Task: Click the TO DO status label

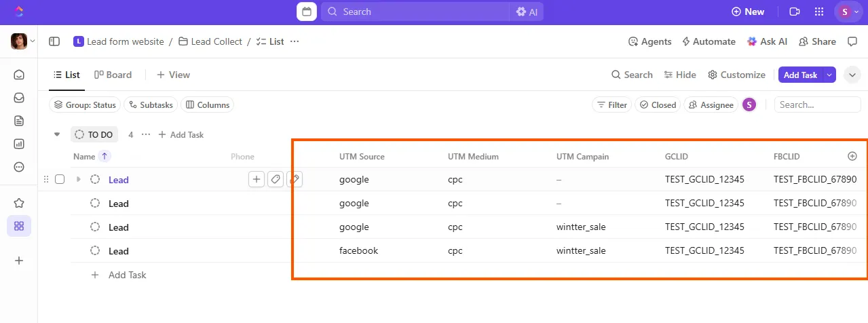Action: pos(94,134)
